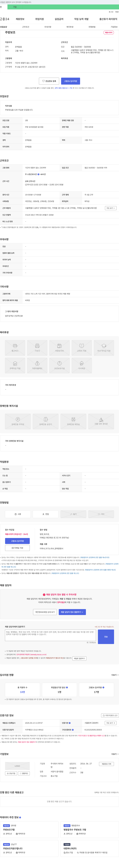Click the 차량유지비 welfare icon
The image size is (119, 868).
[x=59, y=348]
